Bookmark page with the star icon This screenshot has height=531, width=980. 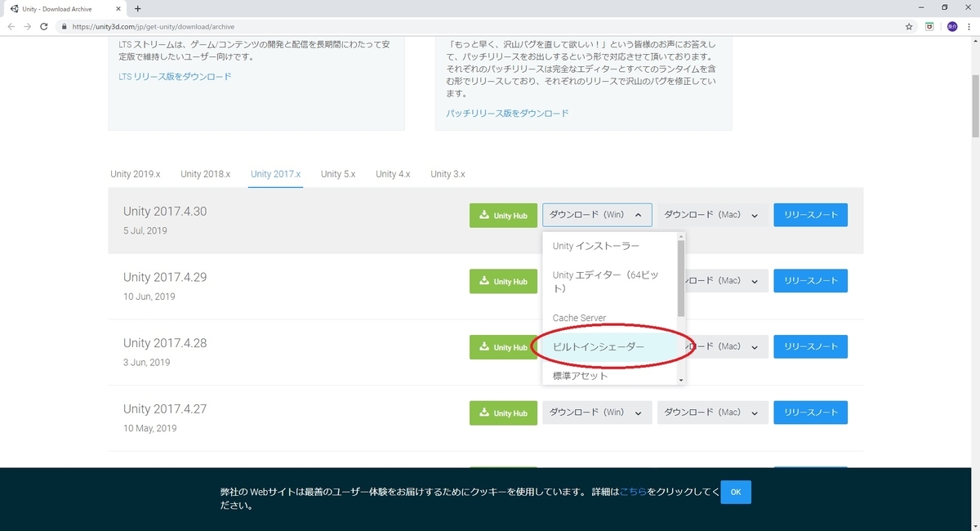coord(909,26)
